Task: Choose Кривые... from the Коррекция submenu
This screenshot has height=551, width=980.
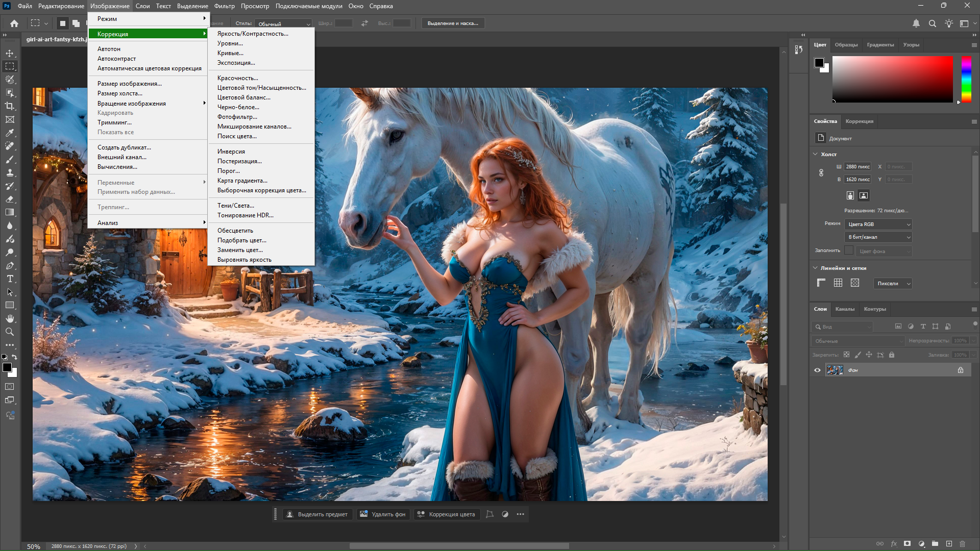Action: 230,53
